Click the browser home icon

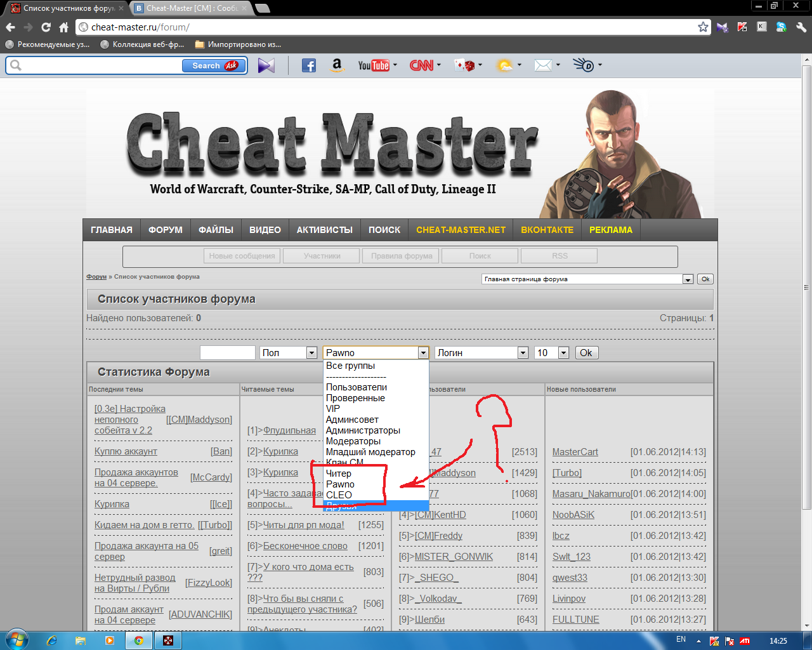63,27
